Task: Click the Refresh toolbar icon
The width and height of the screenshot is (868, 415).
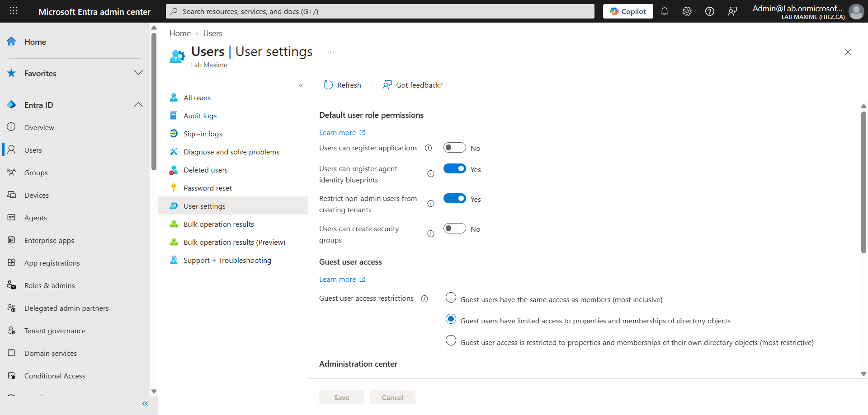Action: tap(328, 85)
